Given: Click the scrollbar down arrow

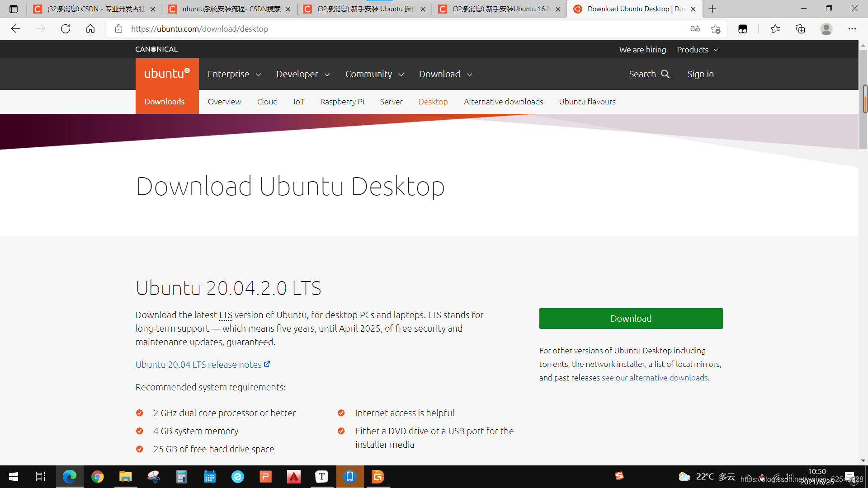Looking at the screenshot, I should 863,460.
